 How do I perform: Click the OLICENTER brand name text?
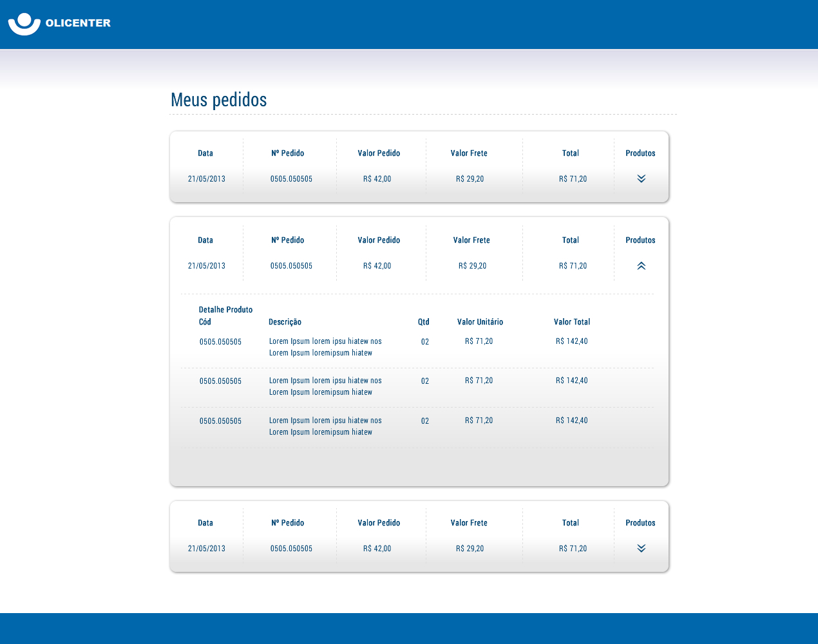pos(78,23)
